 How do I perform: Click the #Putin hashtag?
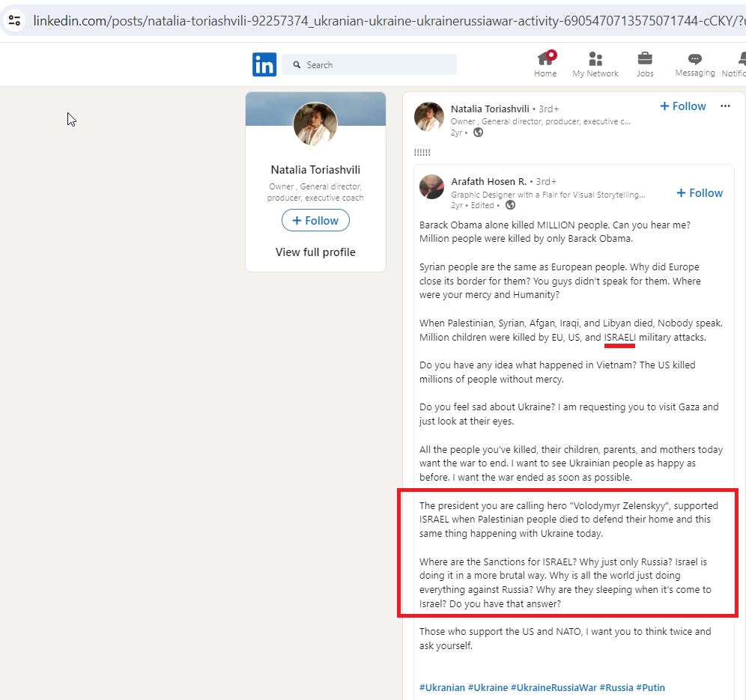[x=652, y=687]
